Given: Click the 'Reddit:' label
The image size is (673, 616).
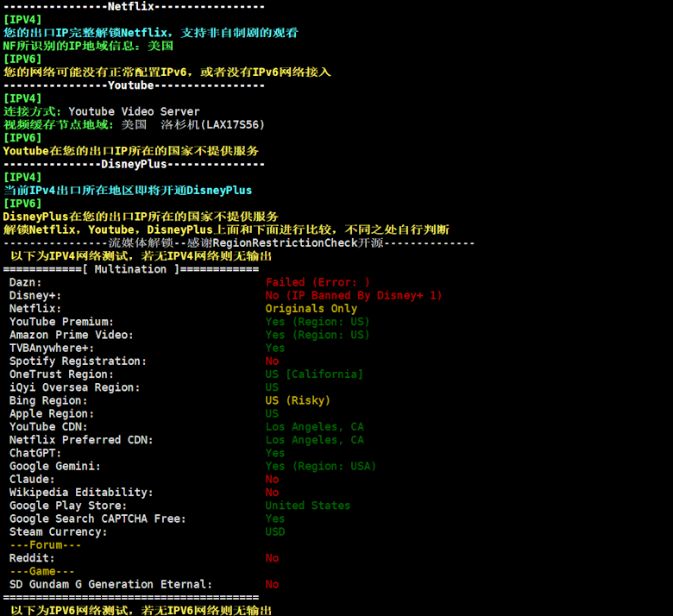Looking at the screenshot, I should coord(32,558).
